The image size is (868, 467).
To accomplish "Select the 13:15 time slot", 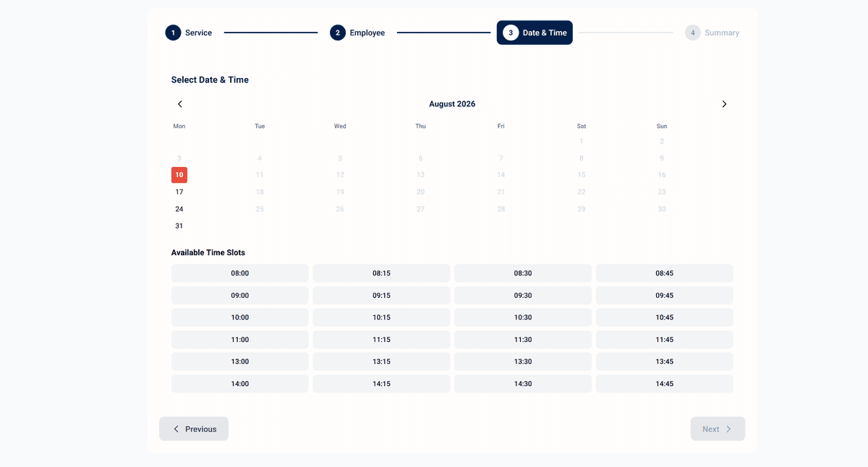I will coord(381,361).
